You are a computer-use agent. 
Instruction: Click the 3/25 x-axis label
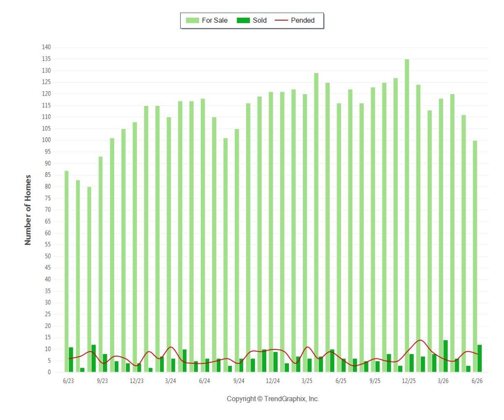point(307,381)
